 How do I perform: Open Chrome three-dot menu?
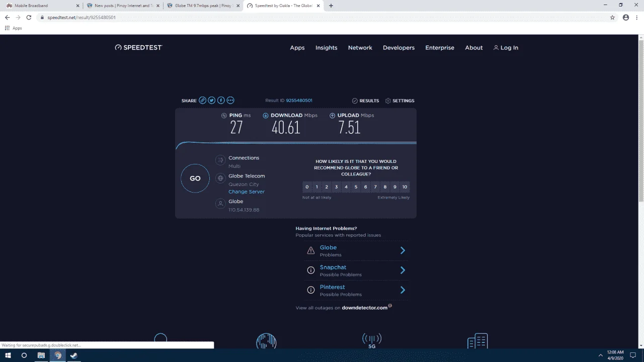(637, 17)
